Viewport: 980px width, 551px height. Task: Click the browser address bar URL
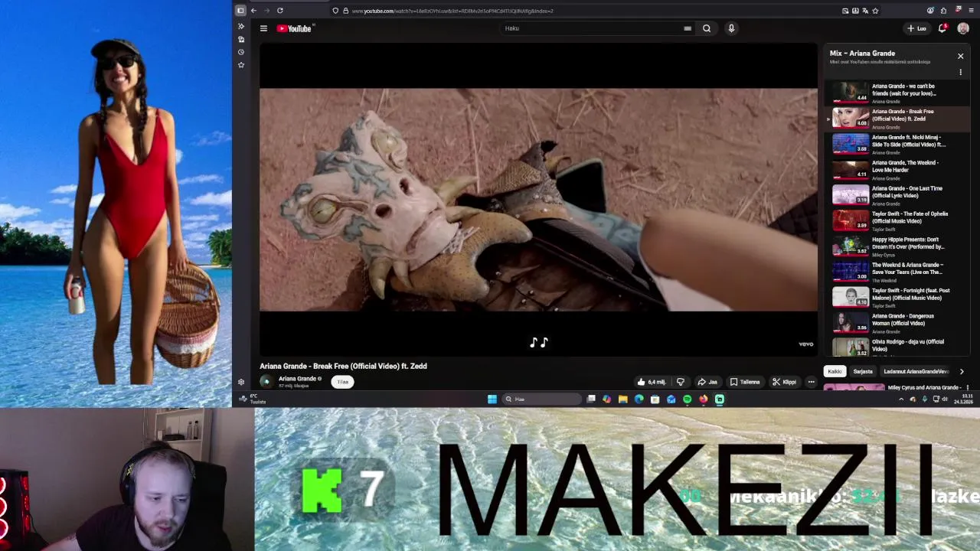(x=452, y=11)
